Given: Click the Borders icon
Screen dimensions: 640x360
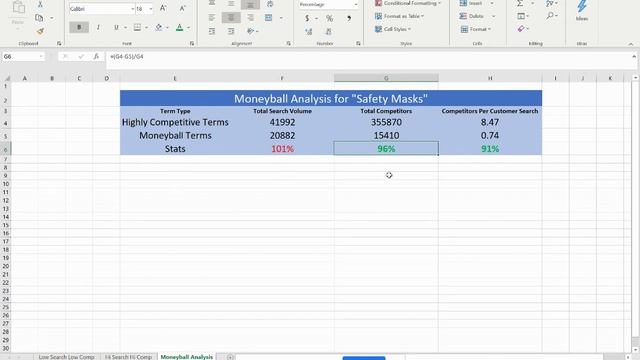Looking at the screenshot, I should pos(137,27).
